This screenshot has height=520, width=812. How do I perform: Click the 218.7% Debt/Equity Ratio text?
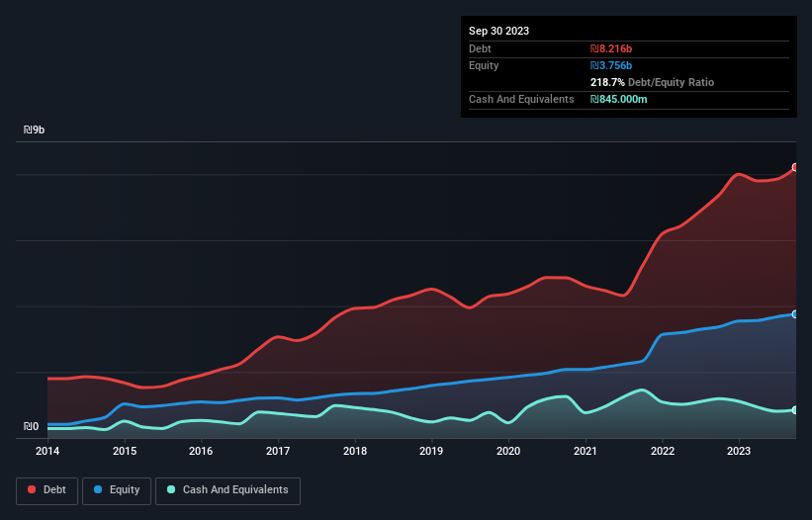click(652, 83)
